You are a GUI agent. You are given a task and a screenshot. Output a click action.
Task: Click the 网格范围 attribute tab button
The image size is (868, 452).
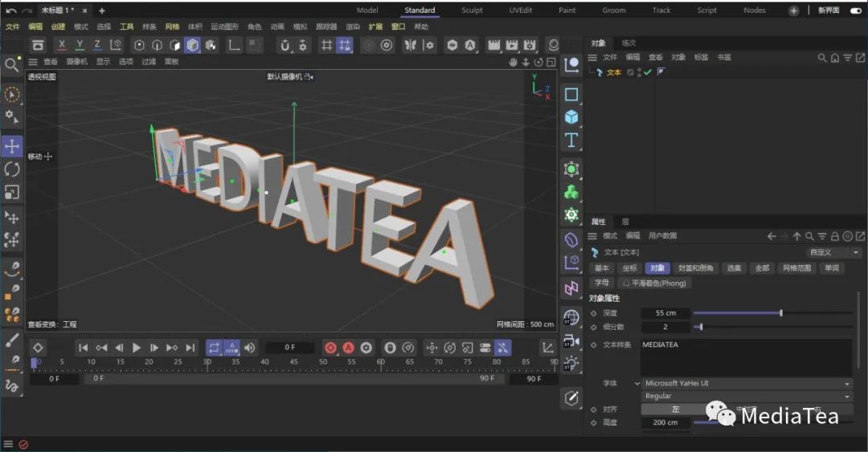pyautogui.click(x=796, y=268)
